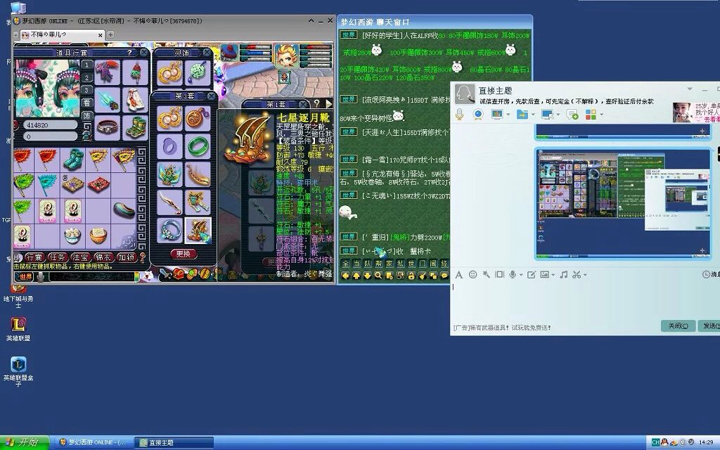Expand the QQ screenshot scissors dropdown arrow
The height and width of the screenshot is (450, 720).
point(585,275)
